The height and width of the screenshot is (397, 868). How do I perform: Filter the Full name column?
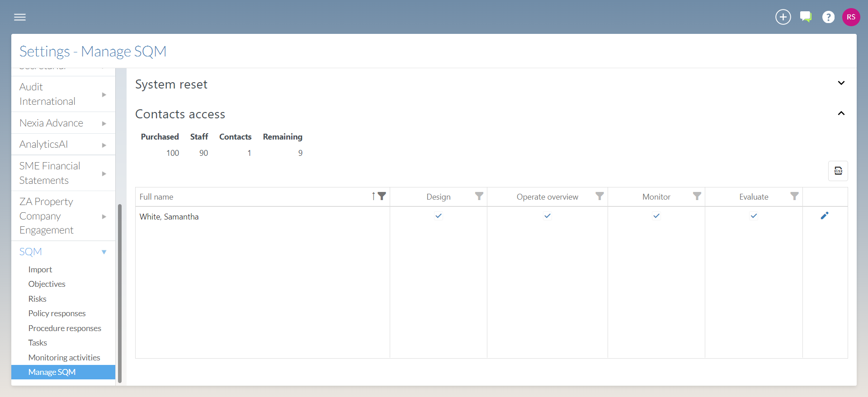click(x=382, y=196)
